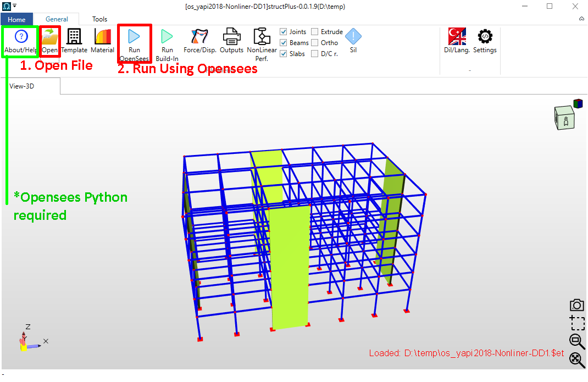Open the quick access dropdown arrow

coord(15,6)
